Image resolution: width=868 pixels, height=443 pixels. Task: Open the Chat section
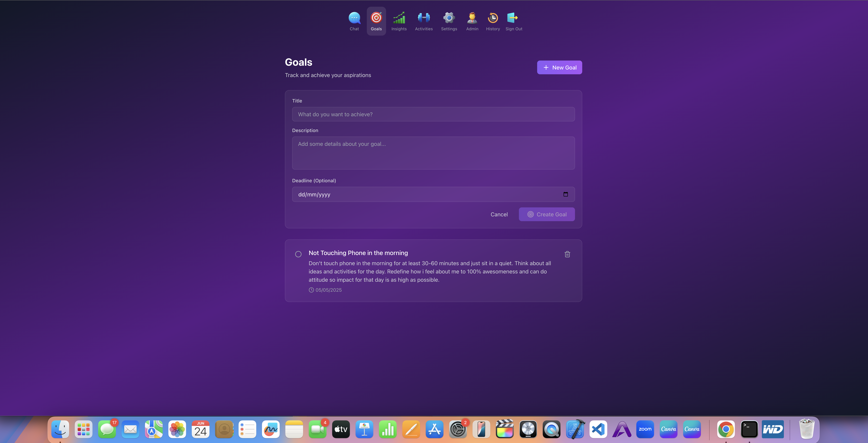click(x=354, y=21)
